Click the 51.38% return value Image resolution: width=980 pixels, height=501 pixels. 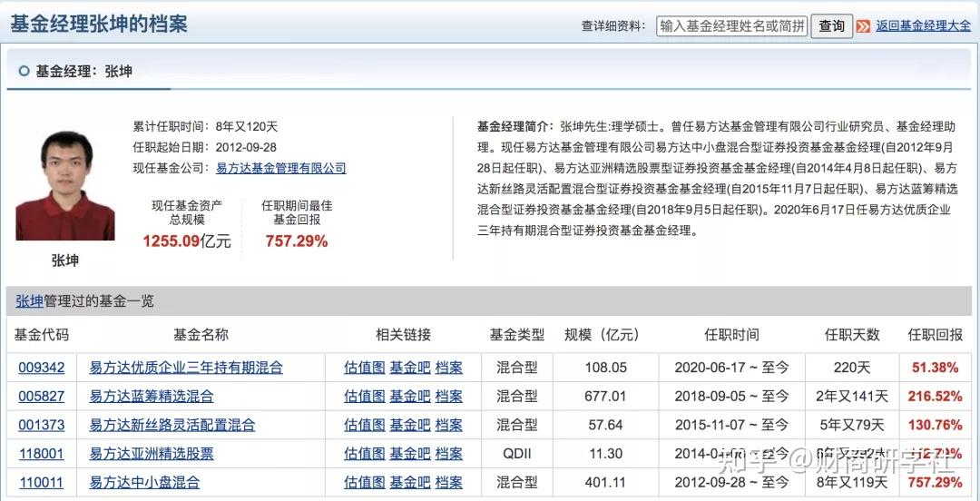(x=935, y=368)
